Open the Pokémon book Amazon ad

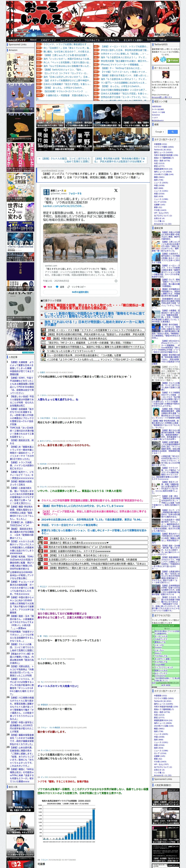pyautogui.click(x=20, y=187)
